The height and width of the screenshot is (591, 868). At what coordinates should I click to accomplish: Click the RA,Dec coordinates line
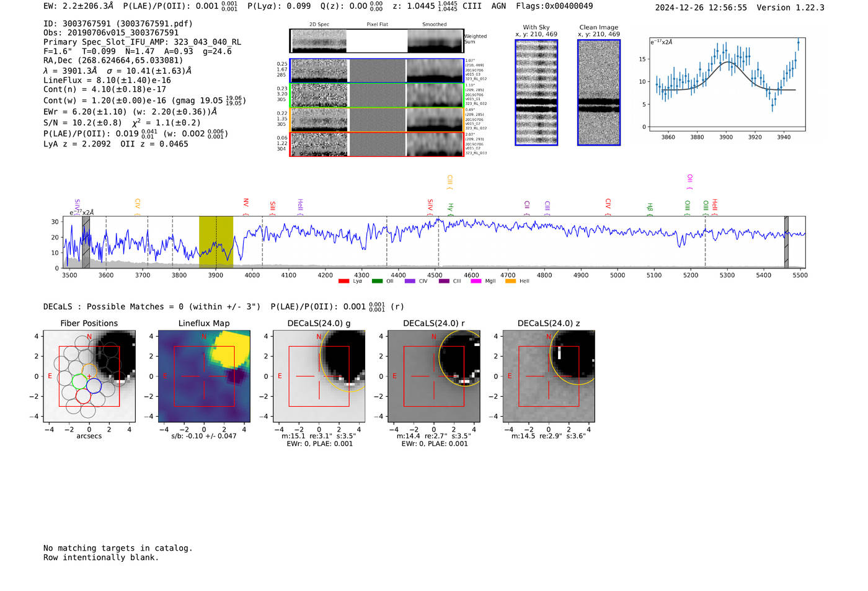click(x=113, y=60)
